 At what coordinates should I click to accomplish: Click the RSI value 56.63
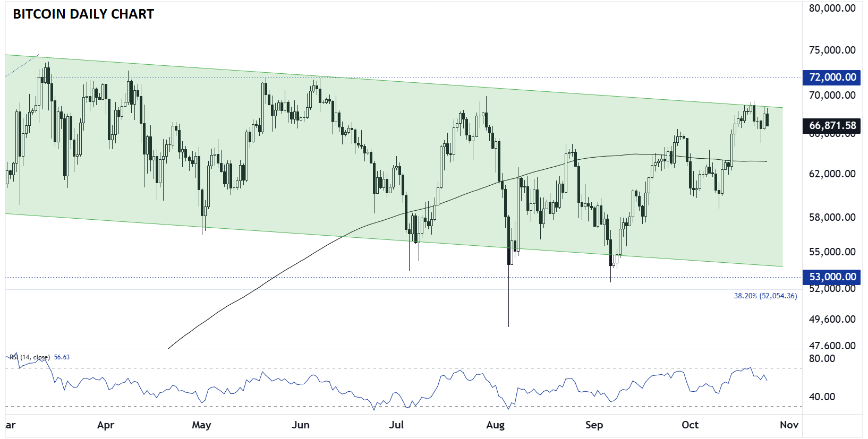point(62,357)
